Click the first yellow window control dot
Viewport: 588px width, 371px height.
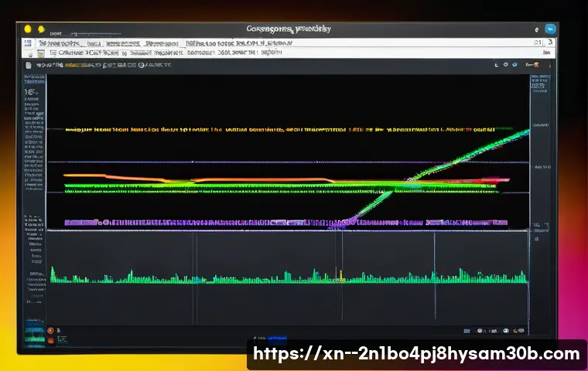coord(29,29)
